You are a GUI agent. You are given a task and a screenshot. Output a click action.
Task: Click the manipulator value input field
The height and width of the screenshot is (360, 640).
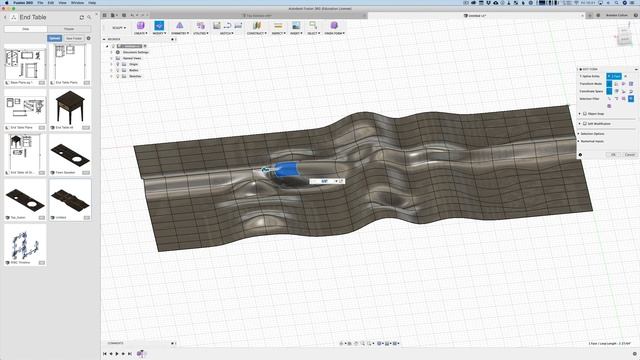click(323, 181)
